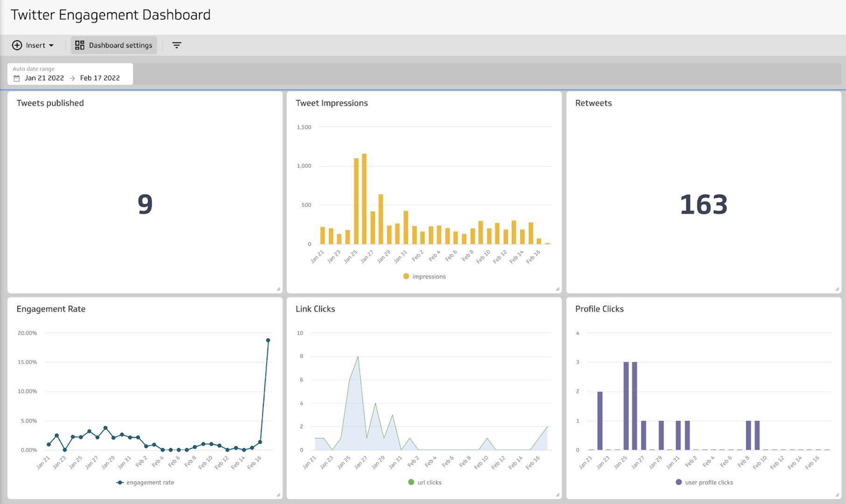
Task: Click the resize handle on Engagement Rate
Action: tap(279, 495)
